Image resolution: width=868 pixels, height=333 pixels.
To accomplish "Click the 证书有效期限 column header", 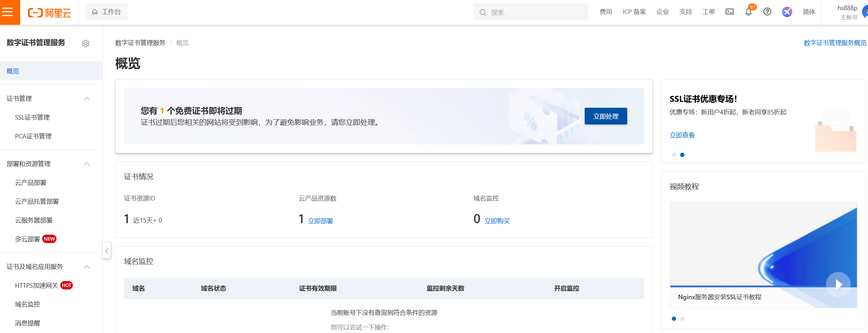I will [318, 288].
